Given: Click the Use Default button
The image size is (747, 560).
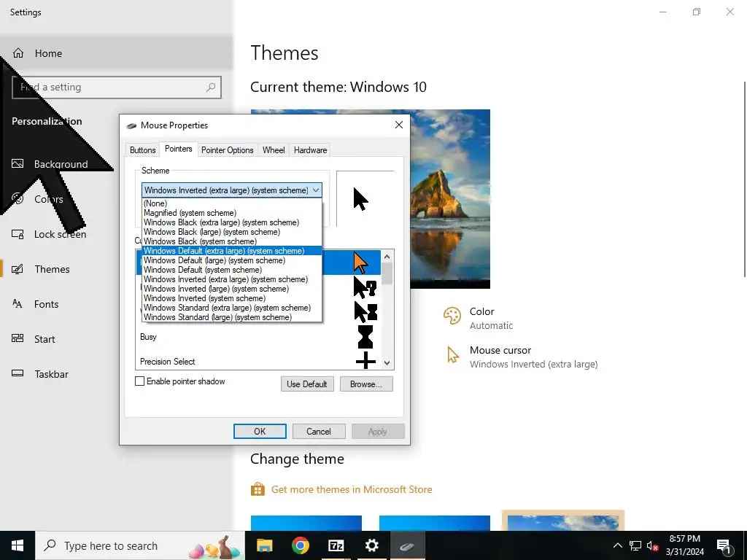Looking at the screenshot, I should 307,384.
